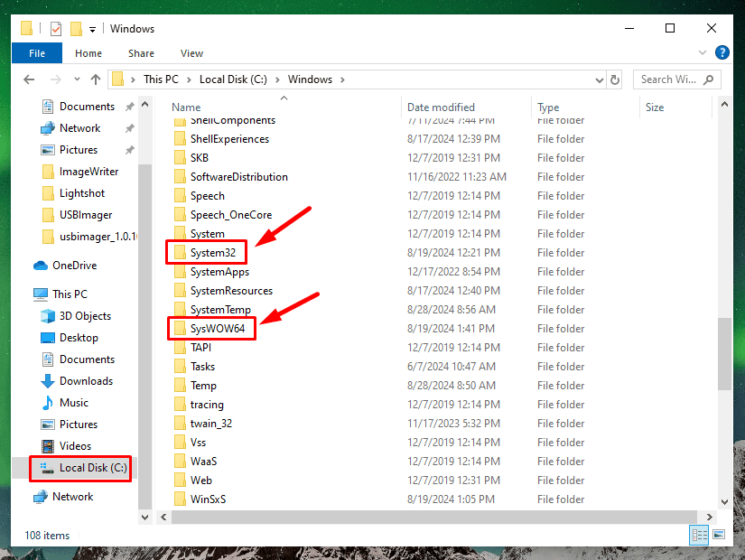Go back using the Back arrow
This screenshot has height=560, width=745.
(29, 79)
